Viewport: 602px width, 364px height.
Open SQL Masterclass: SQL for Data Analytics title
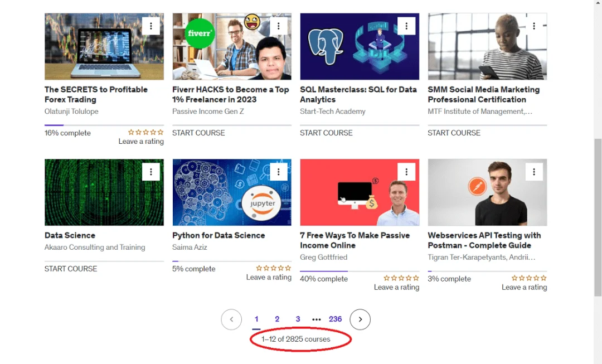click(x=358, y=94)
